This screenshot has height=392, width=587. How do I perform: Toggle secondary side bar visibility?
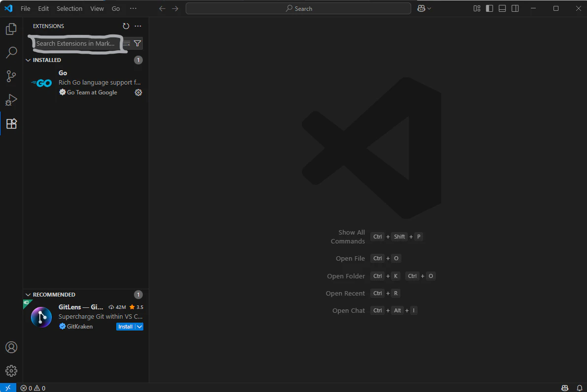515,8
